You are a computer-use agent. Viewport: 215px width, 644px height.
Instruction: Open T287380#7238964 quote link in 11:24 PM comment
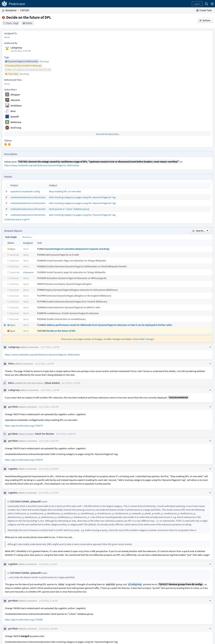[x=20, y=502]
